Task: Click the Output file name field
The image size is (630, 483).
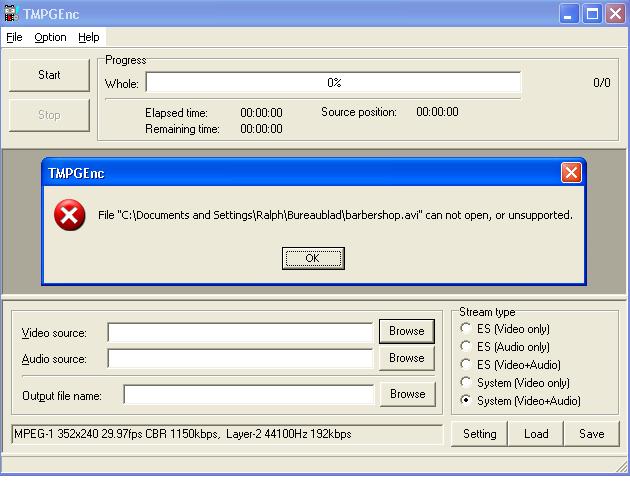Action: pyautogui.click(x=249, y=395)
